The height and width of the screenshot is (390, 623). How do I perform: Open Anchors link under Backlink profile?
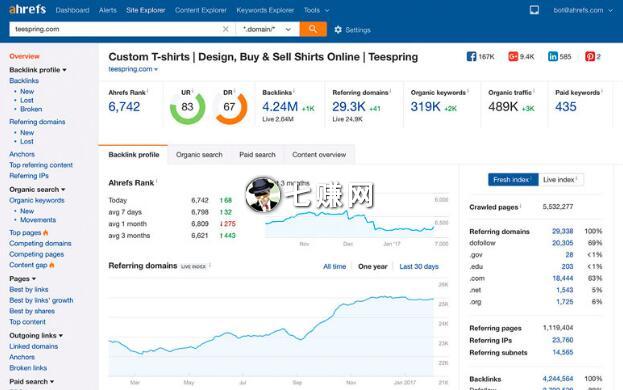coord(22,154)
